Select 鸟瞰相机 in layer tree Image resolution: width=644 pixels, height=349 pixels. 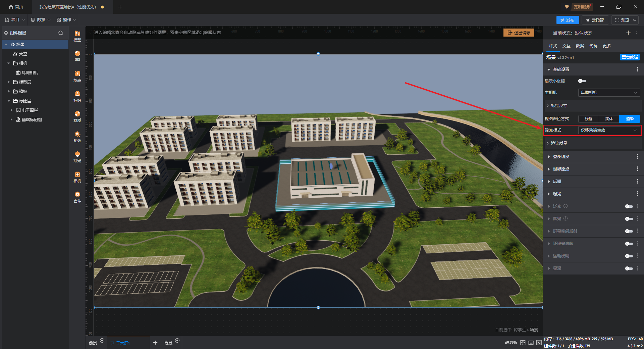click(x=30, y=73)
